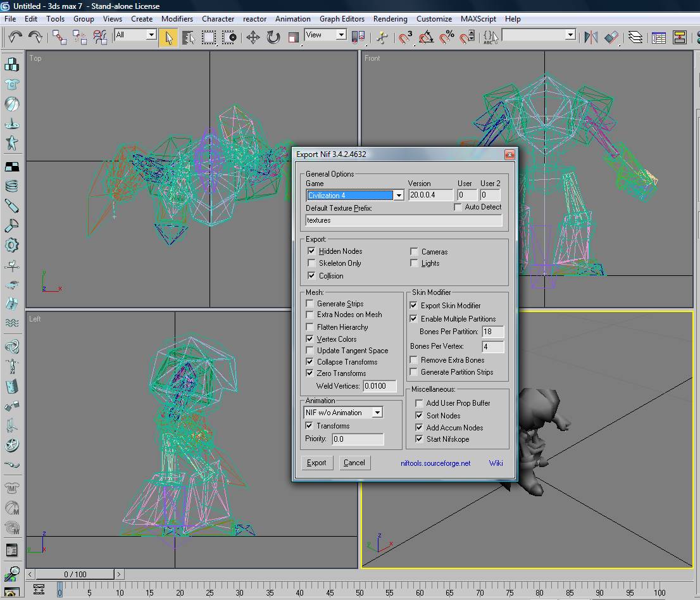
Task: Open the reactor menu
Action: coord(255,19)
